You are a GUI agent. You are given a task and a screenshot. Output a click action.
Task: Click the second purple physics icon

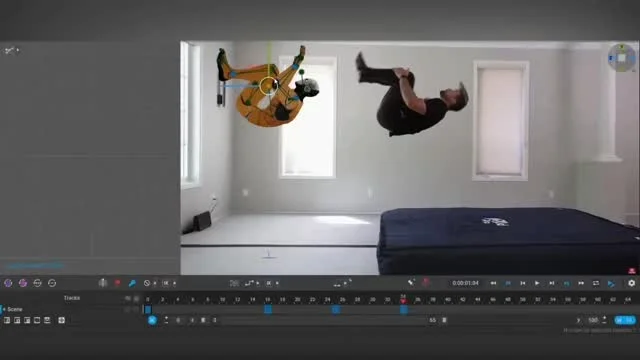click(23, 283)
